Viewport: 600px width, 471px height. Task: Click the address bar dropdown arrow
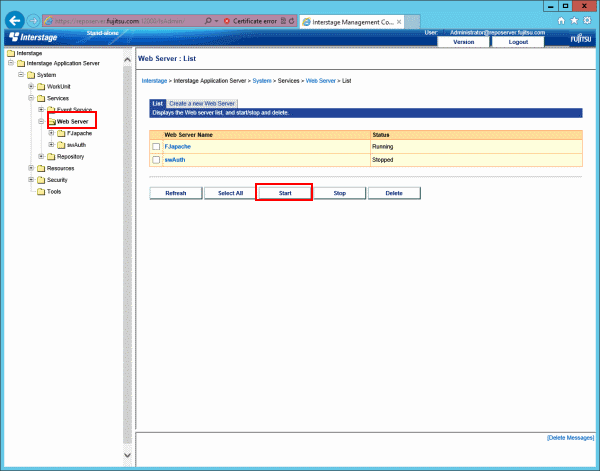tap(217, 21)
